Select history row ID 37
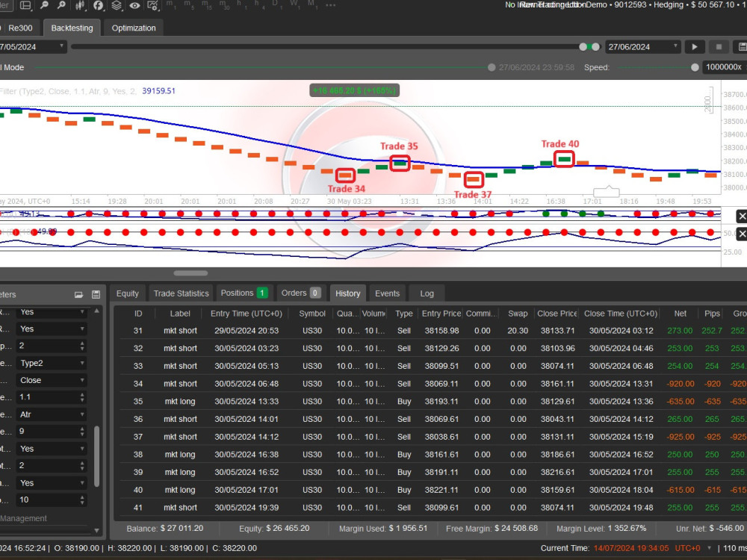The image size is (747, 560). coord(138,437)
